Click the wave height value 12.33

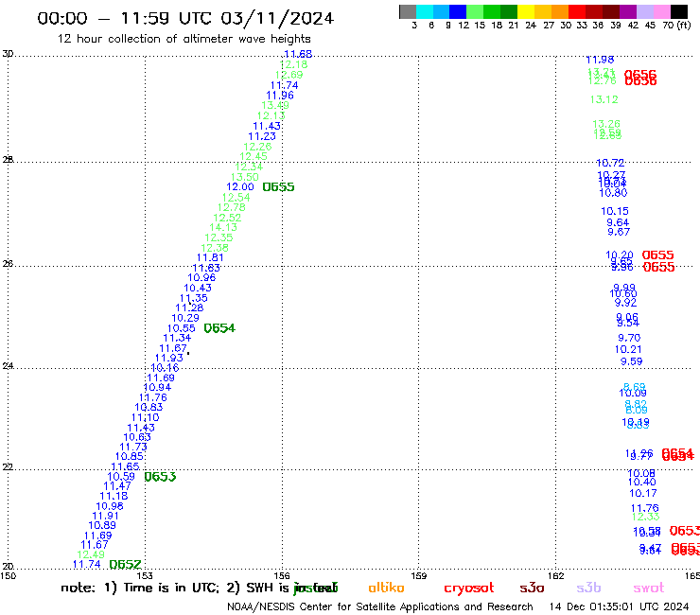[645, 518]
